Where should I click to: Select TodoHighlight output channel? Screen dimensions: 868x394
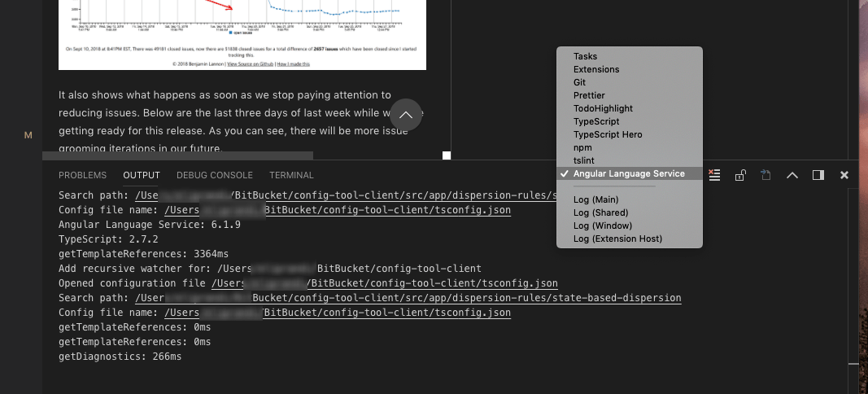point(630,108)
